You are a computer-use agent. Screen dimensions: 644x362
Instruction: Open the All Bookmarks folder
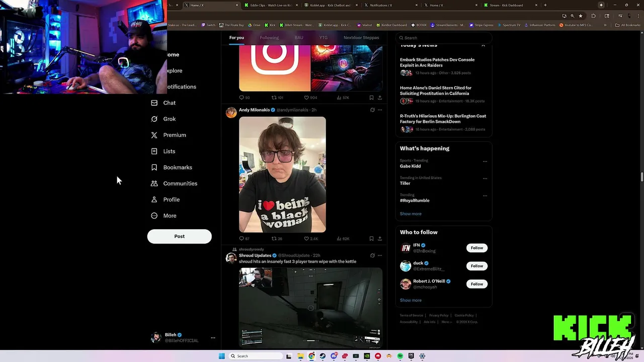(x=628, y=25)
